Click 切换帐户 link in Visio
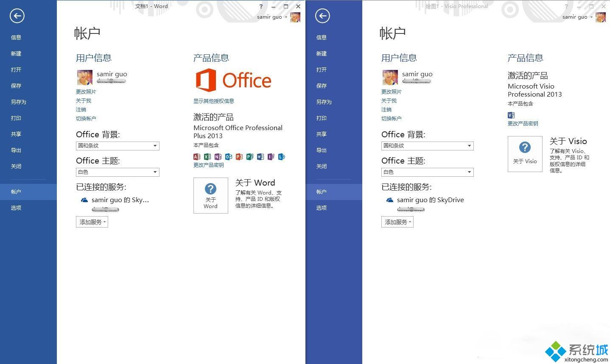Image resolution: width=610 pixels, height=364 pixels. point(392,118)
